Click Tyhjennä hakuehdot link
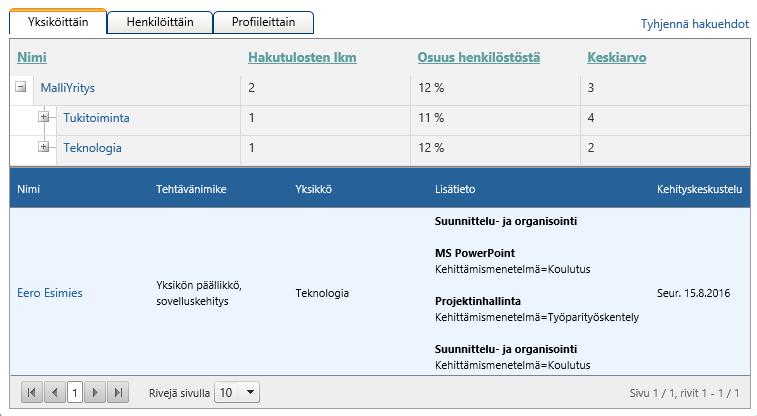Viewport: 757px width, 416px height. [694, 24]
